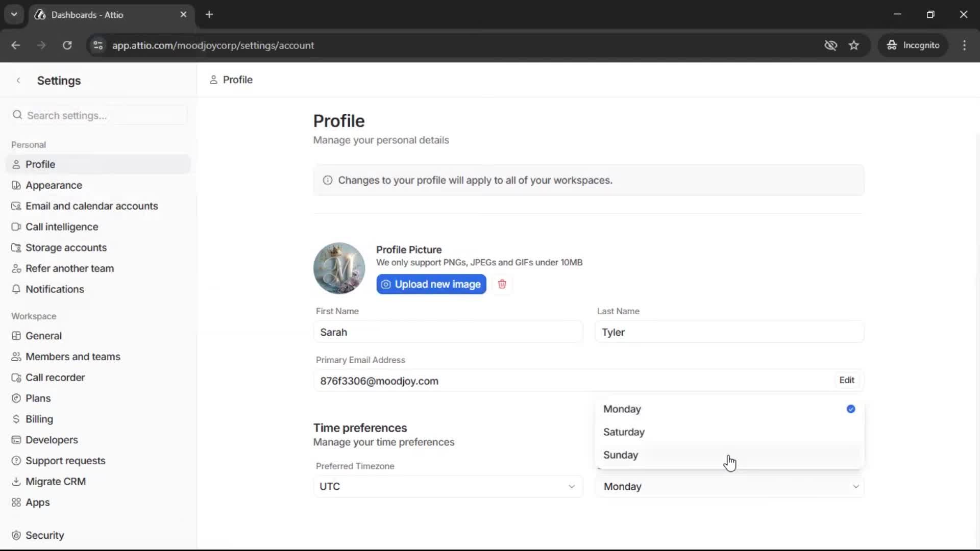The width and height of the screenshot is (980, 551).
Task: Click the Notifications bell icon
Action: coord(17,289)
